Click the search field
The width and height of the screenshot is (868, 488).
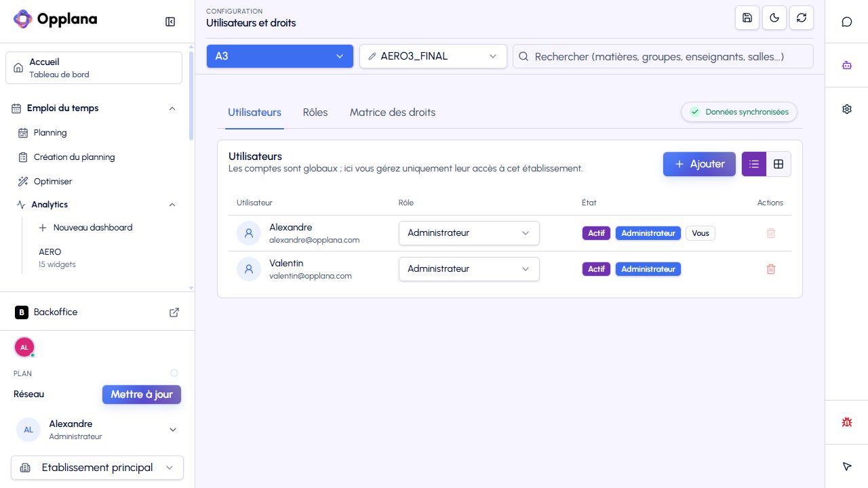pos(663,56)
